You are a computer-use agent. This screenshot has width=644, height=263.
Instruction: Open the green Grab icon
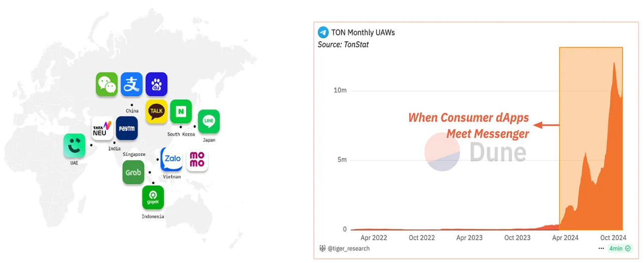point(134,172)
